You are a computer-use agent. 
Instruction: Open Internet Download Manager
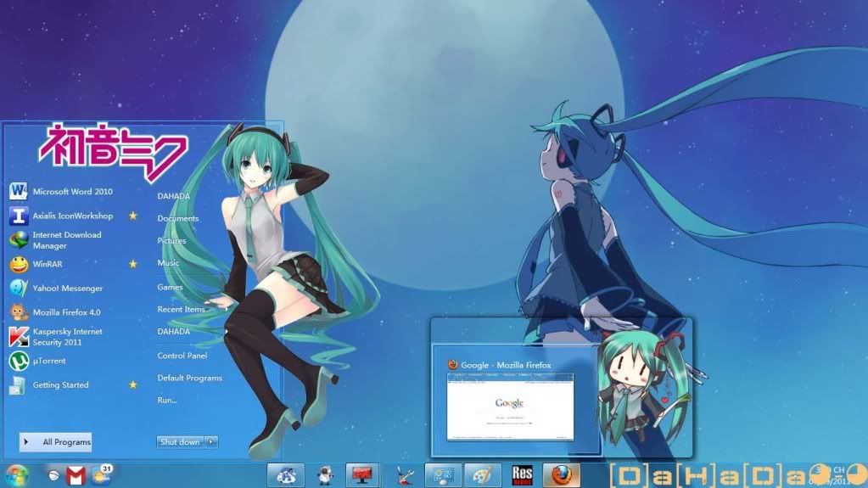click(x=66, y=240)
